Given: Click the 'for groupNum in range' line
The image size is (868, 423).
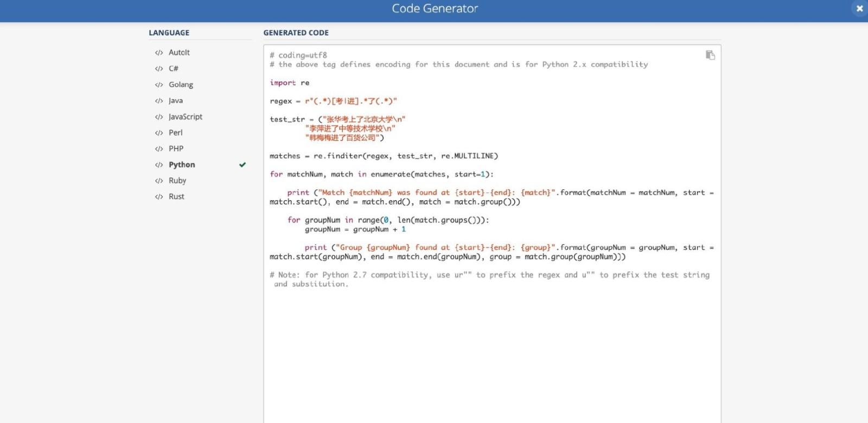Looking at the screenshot, I should [x=388, y=220].
